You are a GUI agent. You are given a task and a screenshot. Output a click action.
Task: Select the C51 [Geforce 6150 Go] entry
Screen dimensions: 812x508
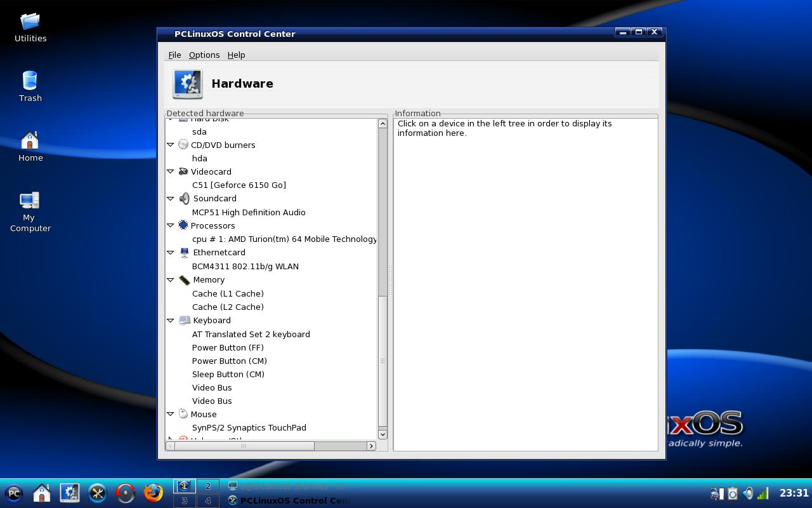(239, 185)
